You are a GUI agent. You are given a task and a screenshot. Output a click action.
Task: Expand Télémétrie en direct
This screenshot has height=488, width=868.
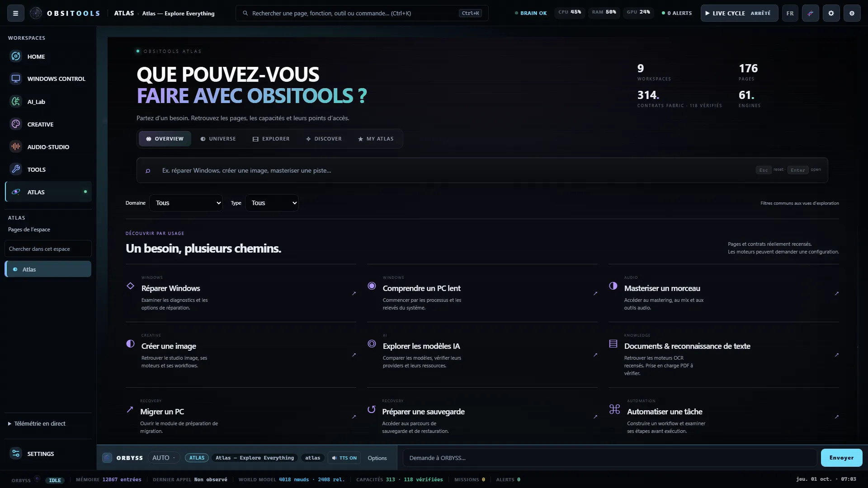coord(37,423)
